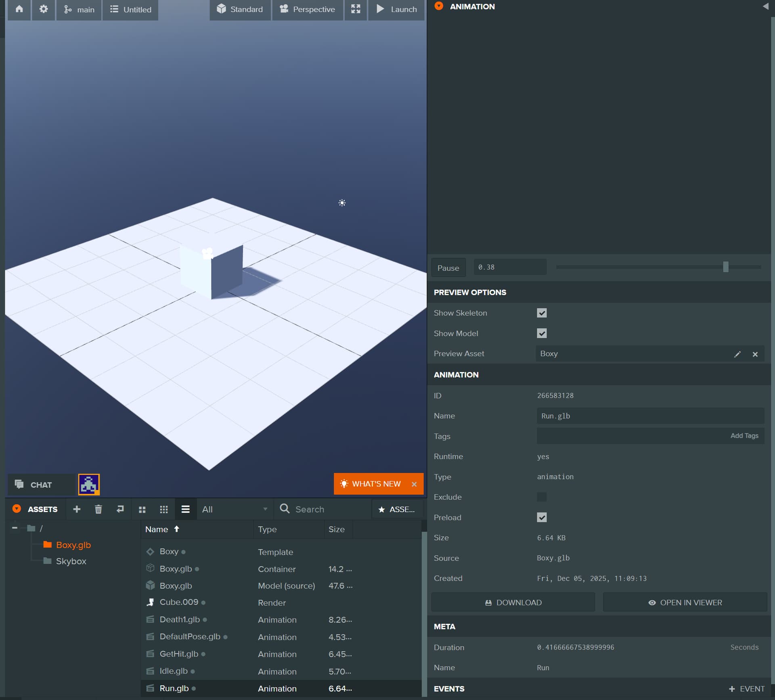Enable the Exclude checkbox
Screen dimensions: 775x700
[541, 497]
